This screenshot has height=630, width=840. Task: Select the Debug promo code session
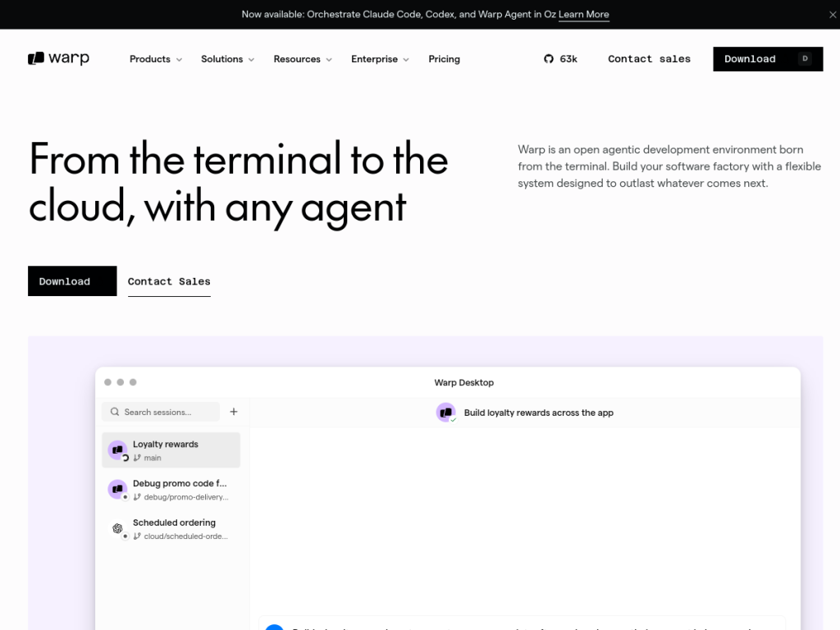click(171, 489)
